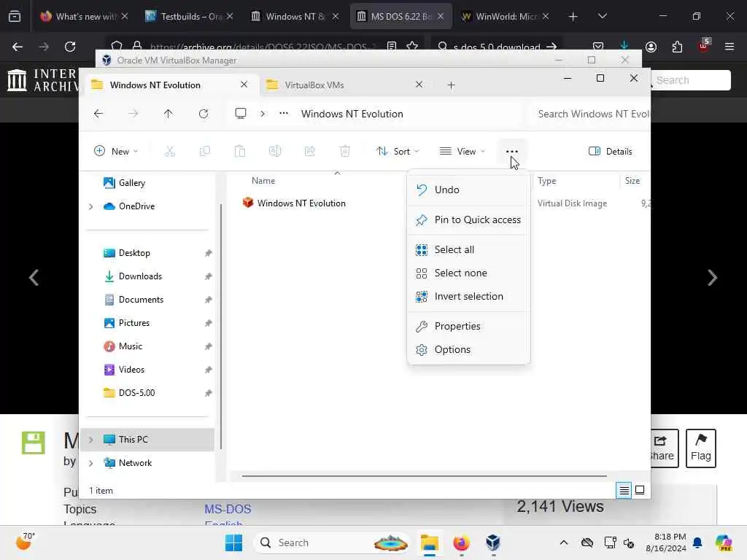Toggle the Details pane button
Image resolution: width=747 pixels, height=560 pixels.
(611, 152)
